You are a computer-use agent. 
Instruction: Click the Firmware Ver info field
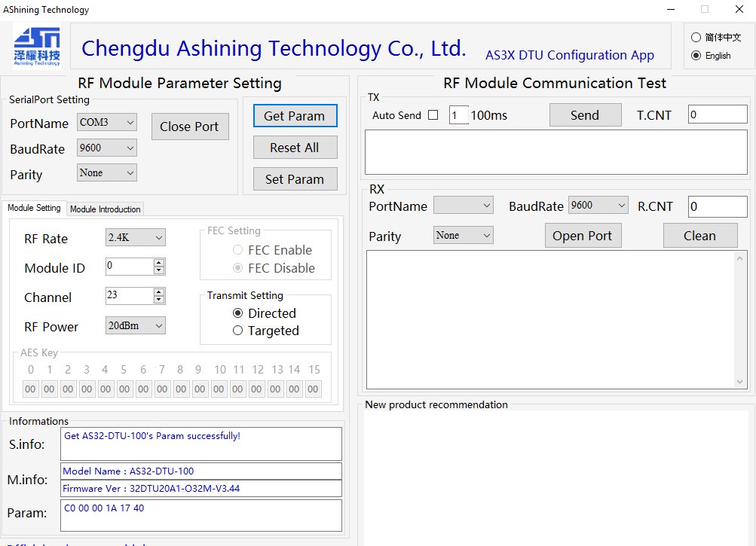(x=201, y=488)
